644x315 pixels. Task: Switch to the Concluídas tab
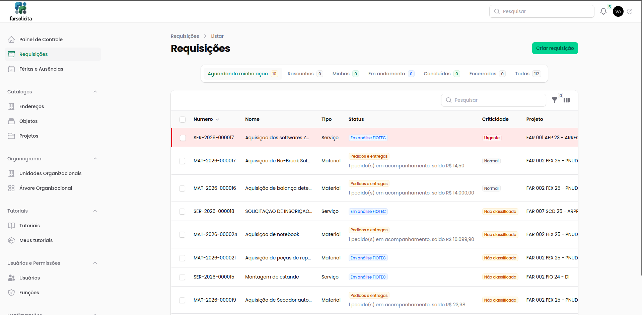[x=441, y=74]
